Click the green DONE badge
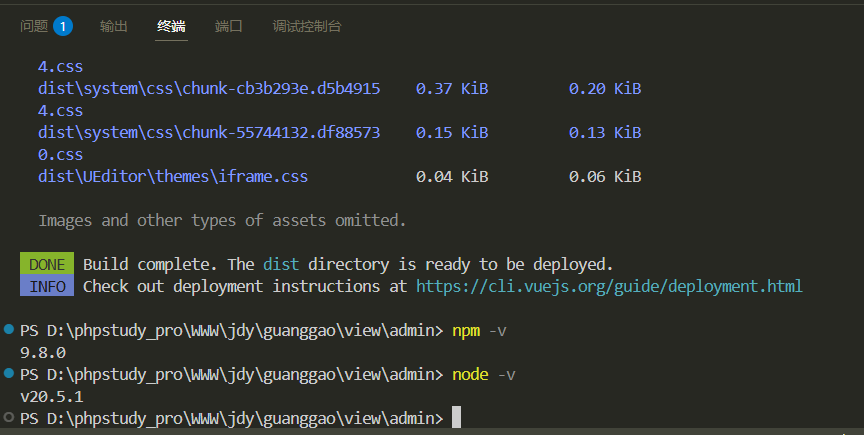Screen dimensions: 864x435 [47, 264]
